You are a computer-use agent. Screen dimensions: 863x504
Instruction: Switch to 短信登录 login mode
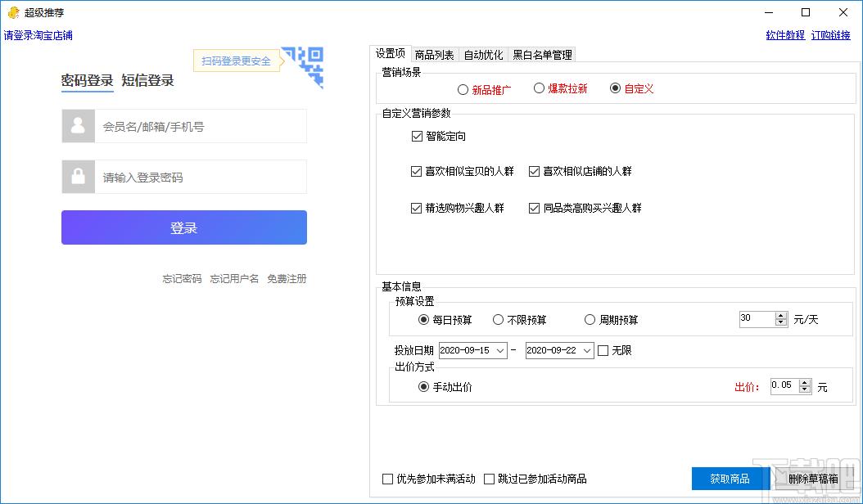tap(147, 80)
